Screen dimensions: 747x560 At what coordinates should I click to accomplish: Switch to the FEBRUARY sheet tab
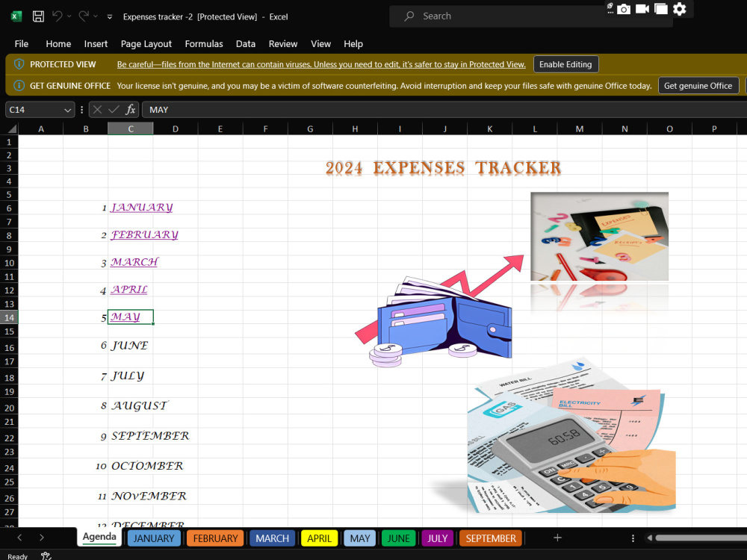point(215,538)
